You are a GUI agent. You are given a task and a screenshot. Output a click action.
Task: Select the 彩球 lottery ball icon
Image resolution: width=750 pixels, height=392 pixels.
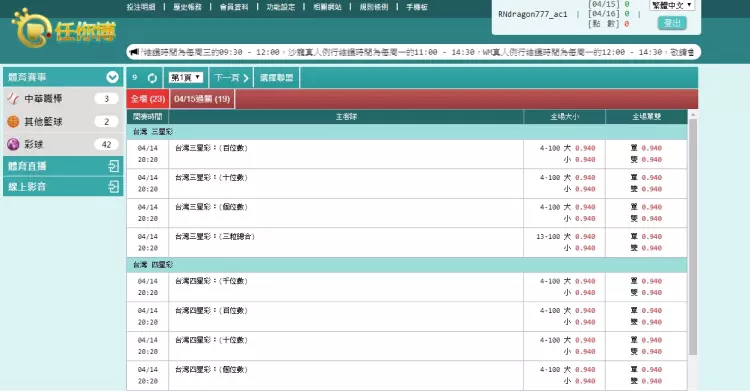pos(13,144)
